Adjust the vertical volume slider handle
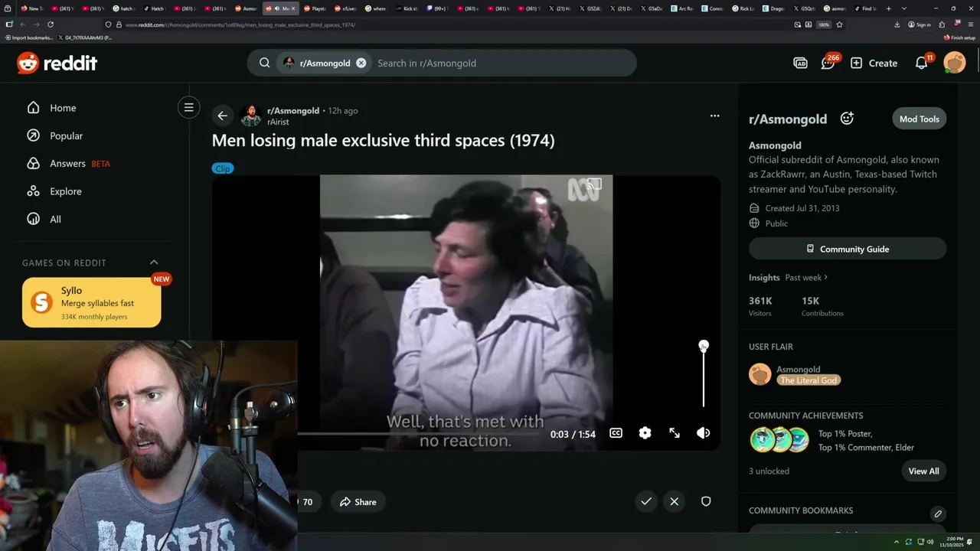The height and width of the screenshot is (551, 980). pyautogui.click(x=704, y=346)
